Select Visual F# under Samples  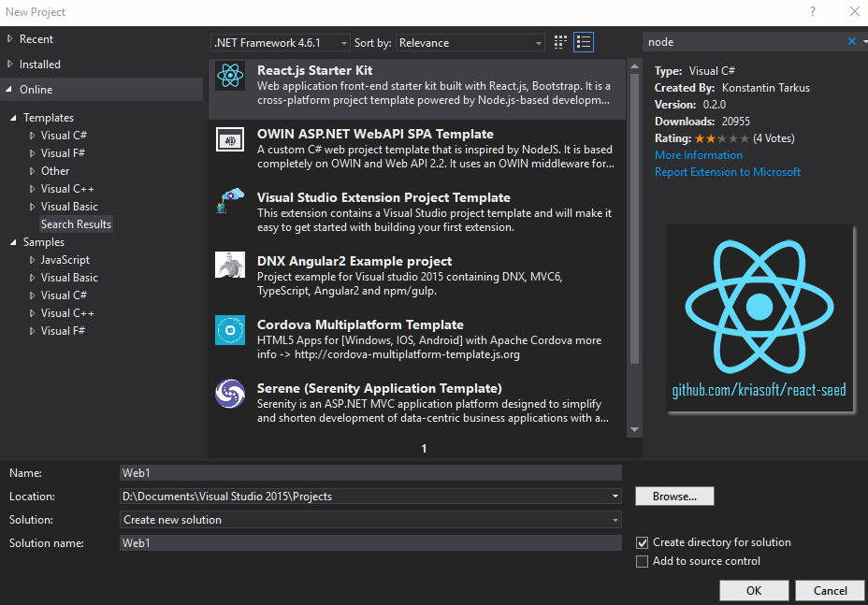[x=63, y=331]
